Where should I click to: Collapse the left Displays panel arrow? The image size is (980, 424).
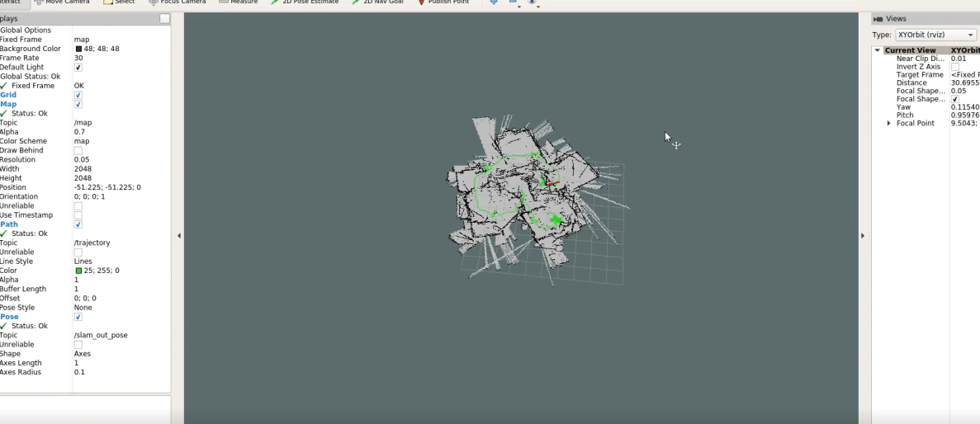click(x=179, y=236)
